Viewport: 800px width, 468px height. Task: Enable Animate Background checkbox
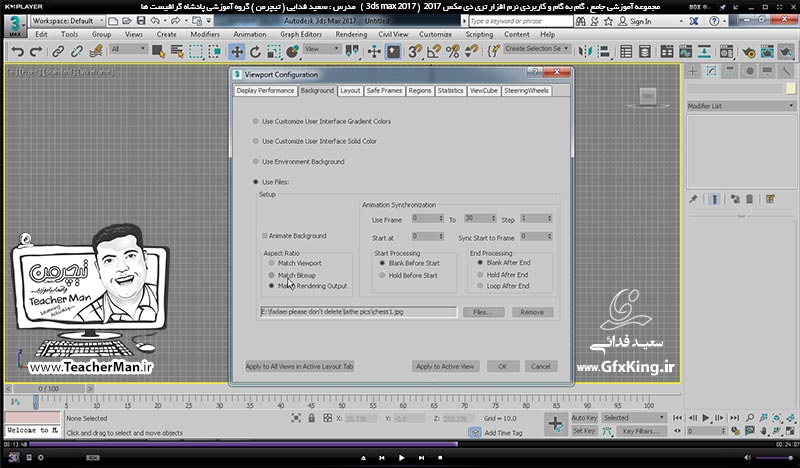tap(264, 236)
